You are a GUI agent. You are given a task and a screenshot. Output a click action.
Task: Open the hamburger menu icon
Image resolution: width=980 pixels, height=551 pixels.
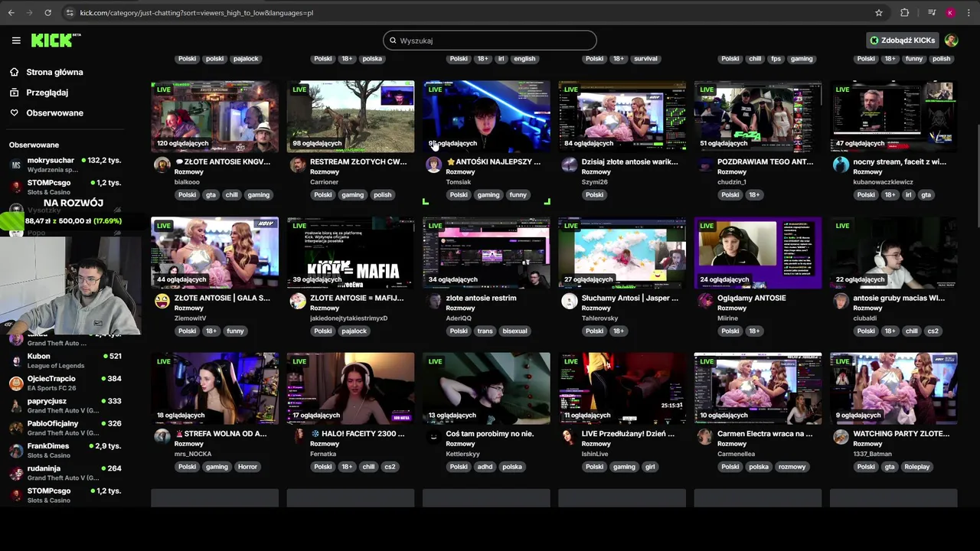point(16,41)
